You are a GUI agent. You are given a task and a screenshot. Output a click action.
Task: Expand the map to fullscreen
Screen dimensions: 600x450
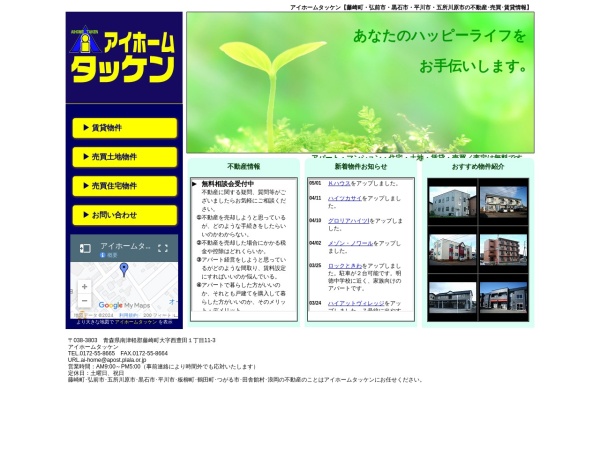(163, 248)
